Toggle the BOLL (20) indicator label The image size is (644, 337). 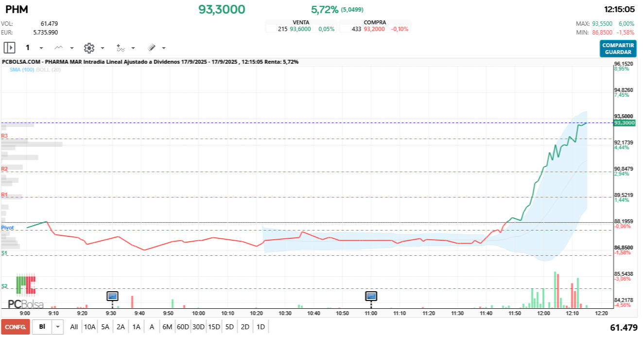(x=48, y=70)
